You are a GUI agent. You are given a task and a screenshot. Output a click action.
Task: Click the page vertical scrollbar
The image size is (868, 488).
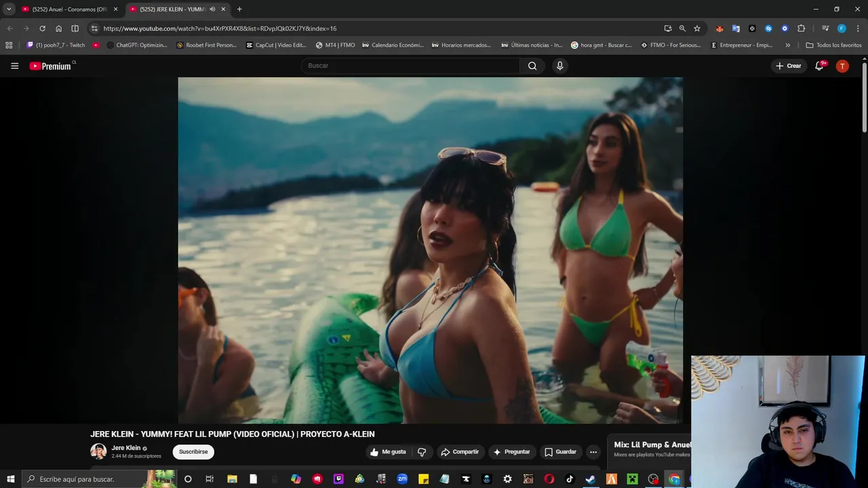coord(864,98)
